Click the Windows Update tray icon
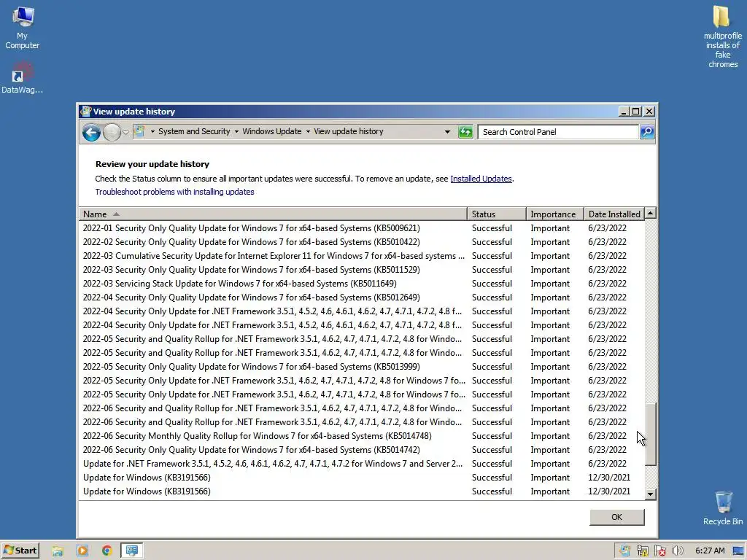The height and width of the screenshot is (560, 747). point(624,551)
